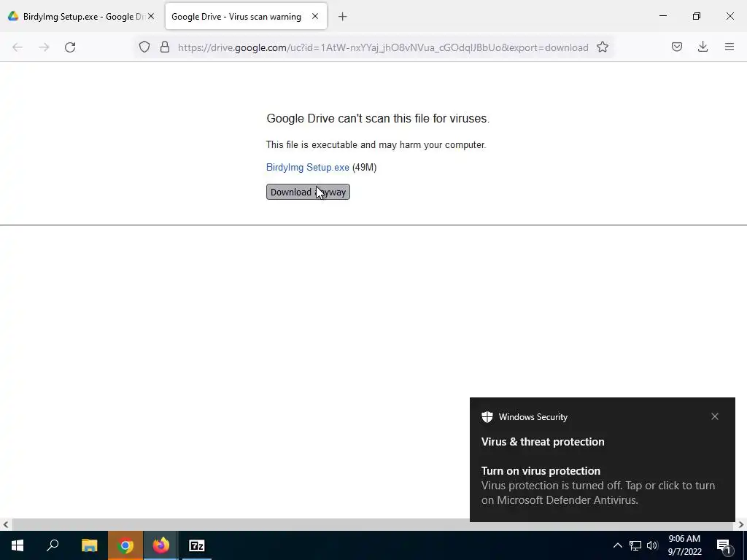747x560 pixels.
Task: Switch to Google Chrome in taskbar
Action: pos(125,545)
